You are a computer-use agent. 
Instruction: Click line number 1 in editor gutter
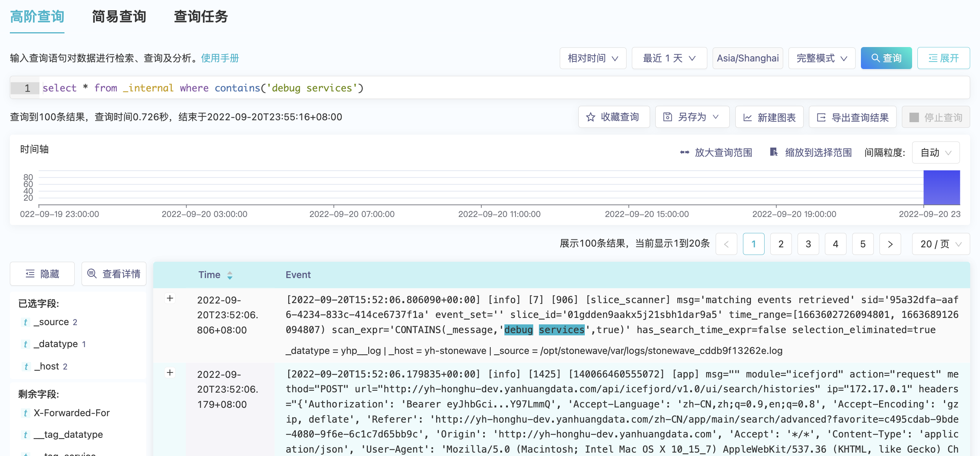click(27, 88)
